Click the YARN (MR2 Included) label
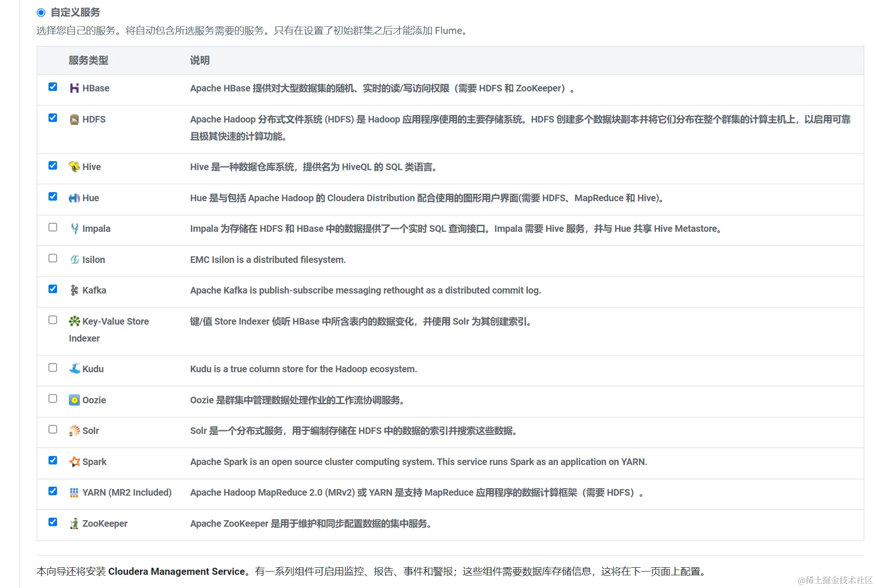 pyautogui.click(x=127, y=492)
